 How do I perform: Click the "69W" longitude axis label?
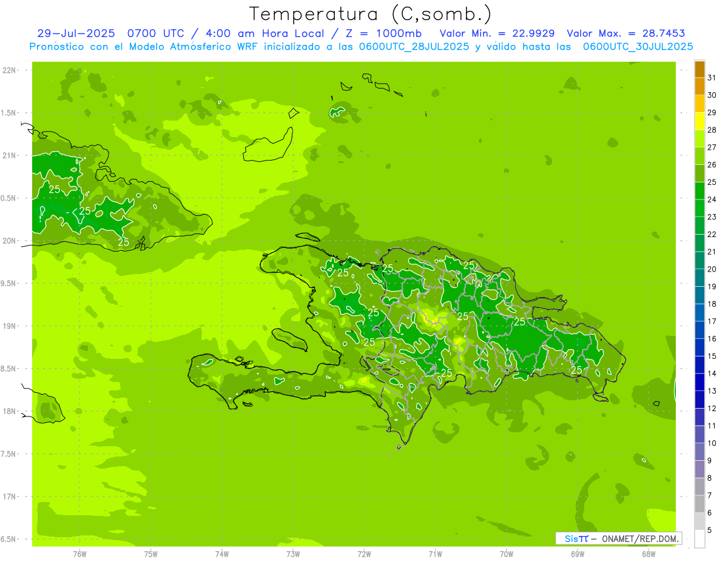(578, 554)
